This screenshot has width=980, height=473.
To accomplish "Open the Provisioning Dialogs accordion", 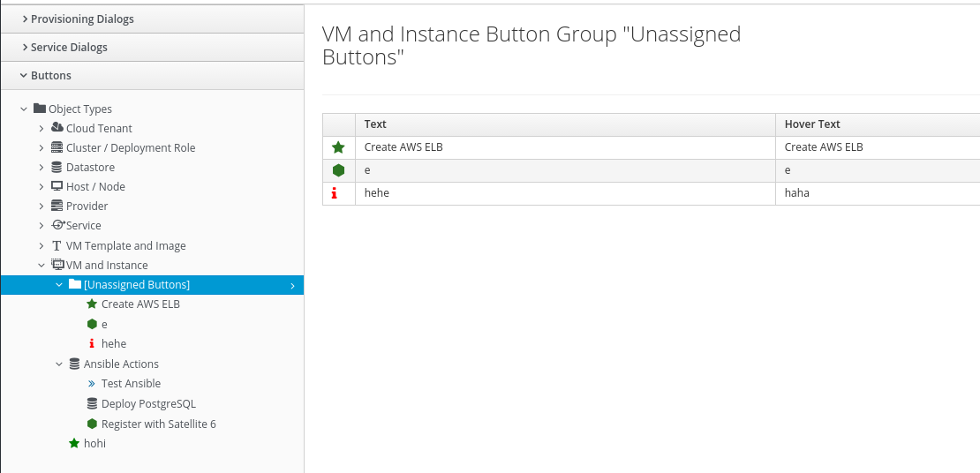I will pos(82,19).
